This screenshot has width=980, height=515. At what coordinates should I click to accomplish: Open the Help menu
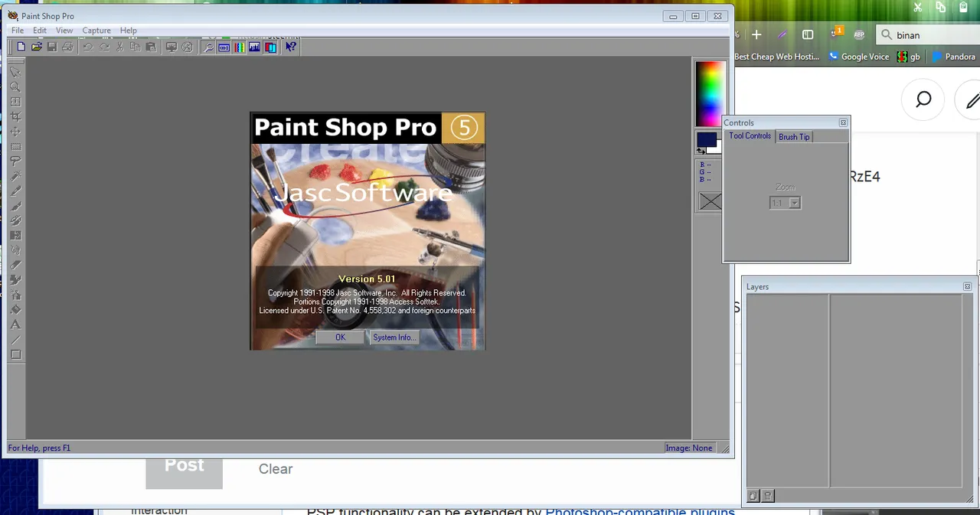(129, 31)
